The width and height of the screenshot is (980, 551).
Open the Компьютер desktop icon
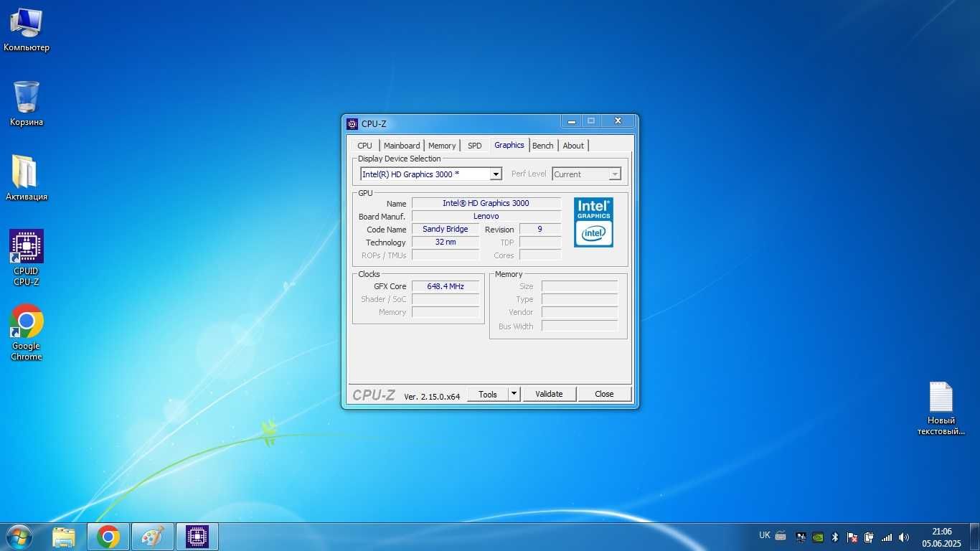[27, 30]
